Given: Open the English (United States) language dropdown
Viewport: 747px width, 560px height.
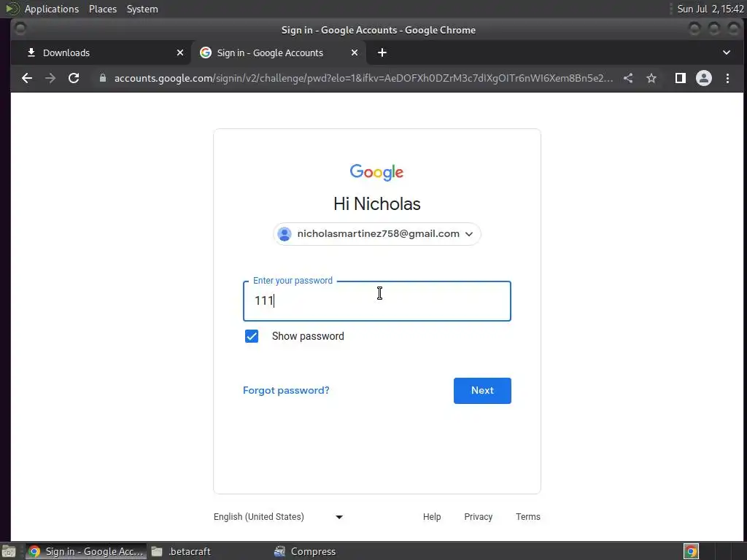Looking at the screenshot, I should coord(278,517).
